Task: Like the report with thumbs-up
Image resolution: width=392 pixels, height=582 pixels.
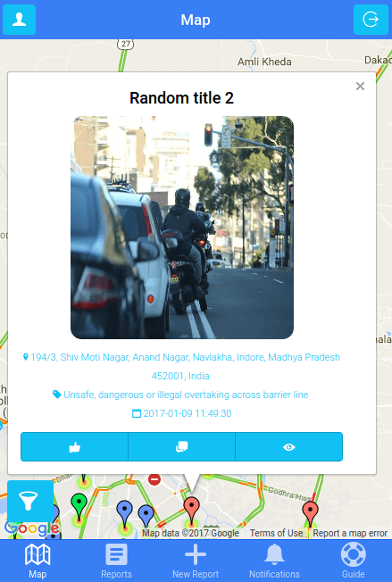Action: pos(75,447)
